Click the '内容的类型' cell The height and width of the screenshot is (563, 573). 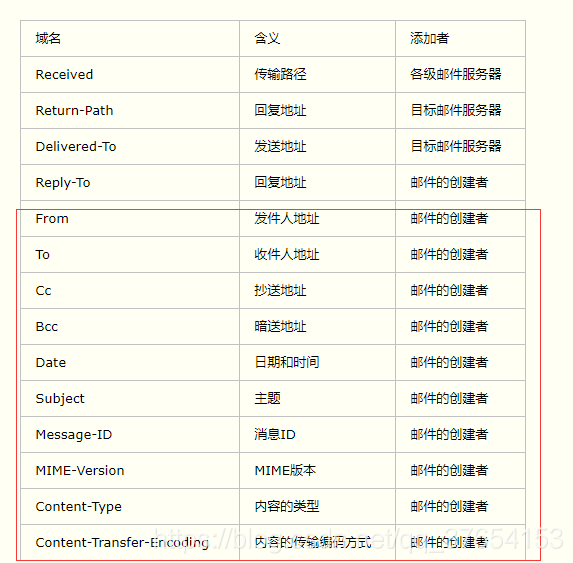[x=317, y=506]
